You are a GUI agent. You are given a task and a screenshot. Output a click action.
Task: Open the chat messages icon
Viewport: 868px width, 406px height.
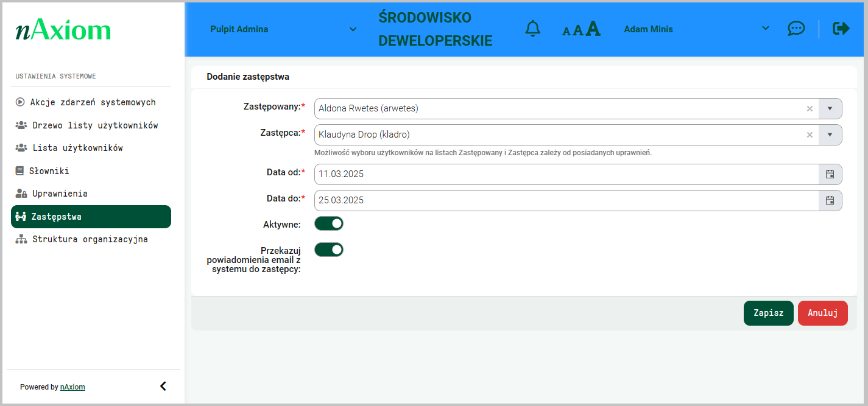[x=796, y=29]
